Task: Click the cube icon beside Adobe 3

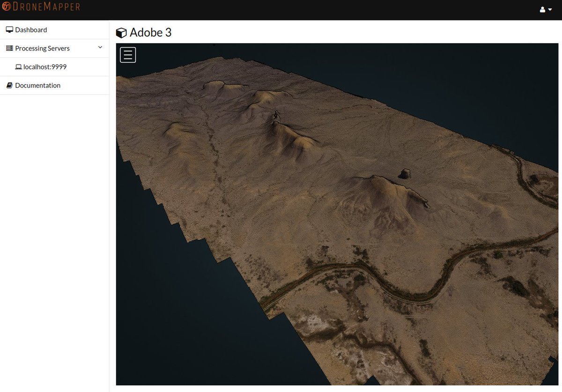Action: click(121, 33)
